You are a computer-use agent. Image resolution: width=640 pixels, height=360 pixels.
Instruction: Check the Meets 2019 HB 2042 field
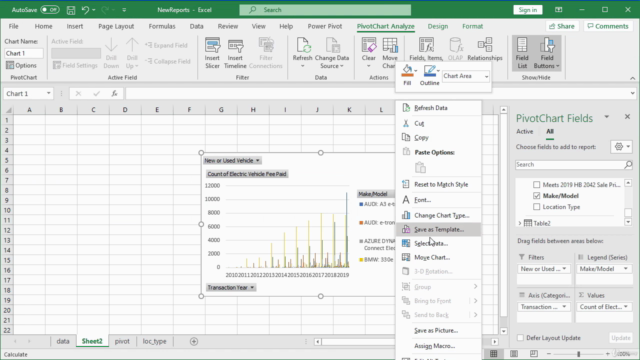click(536, 184)
